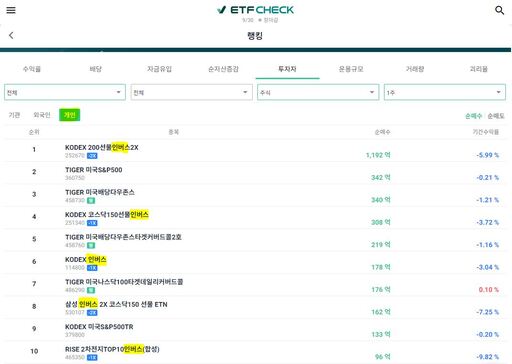The height and width of the screenshot is (364, 512).
Task: Click the 342 억 net purchase value
Action: click(x=381, y=177)
